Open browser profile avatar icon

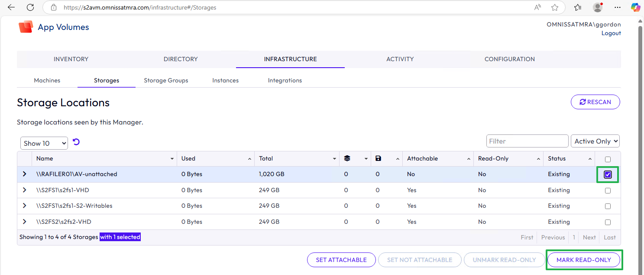[x=598, y=7]
